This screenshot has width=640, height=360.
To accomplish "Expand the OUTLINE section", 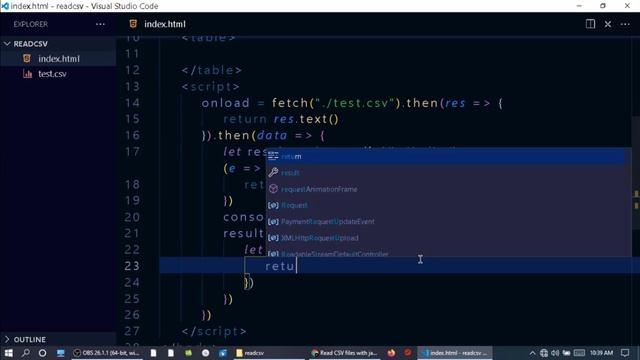I will [58, 340].
